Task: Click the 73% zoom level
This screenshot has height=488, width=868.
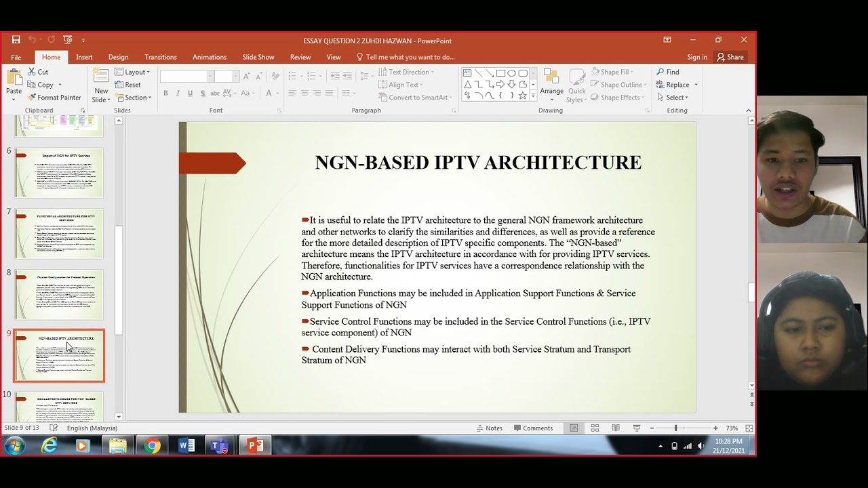Action: coord(732,428)
